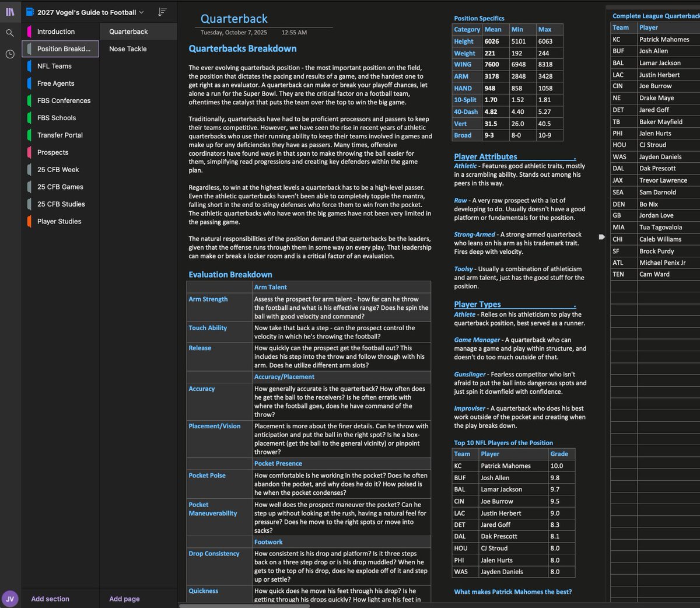Click the Release row label
700x608 pixels.
[200, 348]
